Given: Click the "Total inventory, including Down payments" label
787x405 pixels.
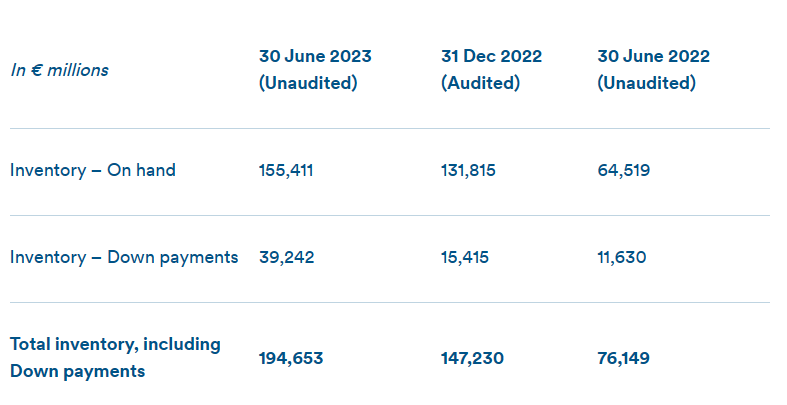Looking at the screenshot, I should [115, 357].
